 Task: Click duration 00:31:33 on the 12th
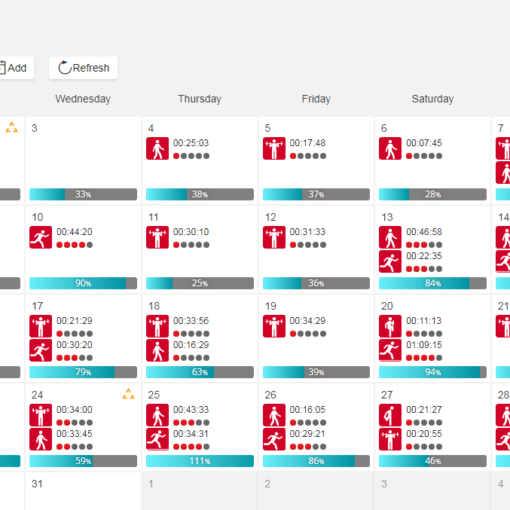point(307,232)
